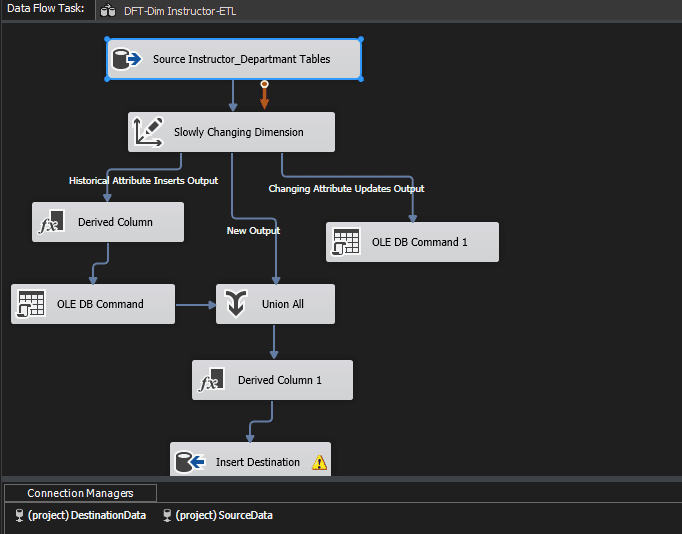Click the fx icon on Derived Column 1
This screenshot has height=534, width=682.
click(211, 380)
